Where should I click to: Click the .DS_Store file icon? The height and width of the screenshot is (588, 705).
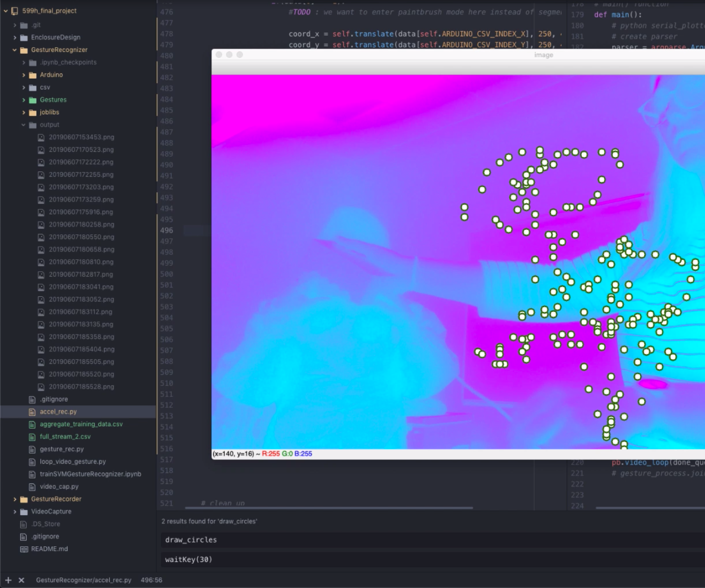pos(23,524)
